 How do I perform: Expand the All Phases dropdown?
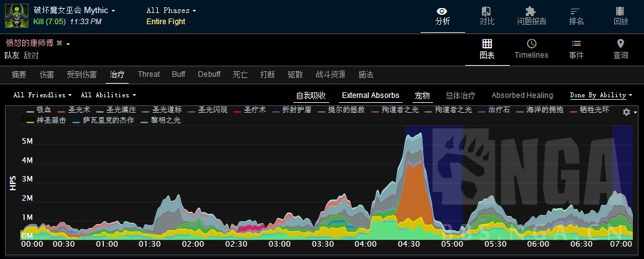click(x=171, y=11)
